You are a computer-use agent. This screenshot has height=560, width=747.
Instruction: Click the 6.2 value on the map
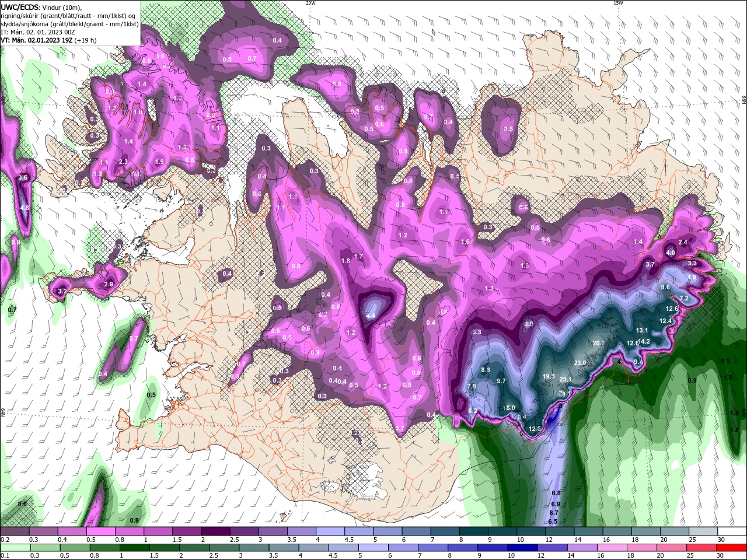coord(473,411)
